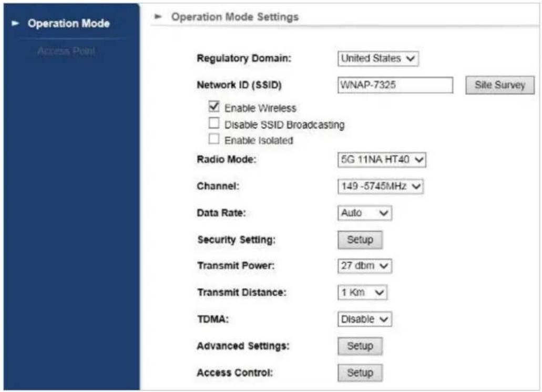The height and width of the screenshot is (392, 542).
Task: Click the Enable Wireless label text
Action: pyautogui.click(x=260, y=108)
